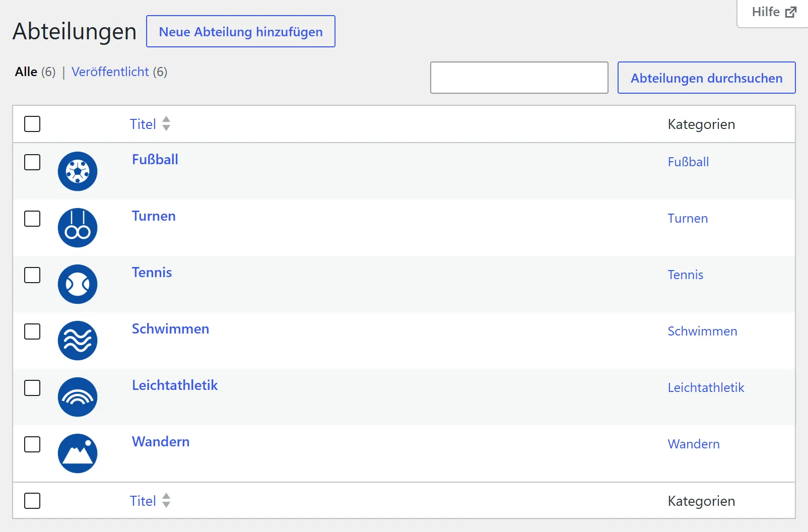Select all rows via header checkbox
808x532 pixels.
pyautogui.click(x=32, y=124)
